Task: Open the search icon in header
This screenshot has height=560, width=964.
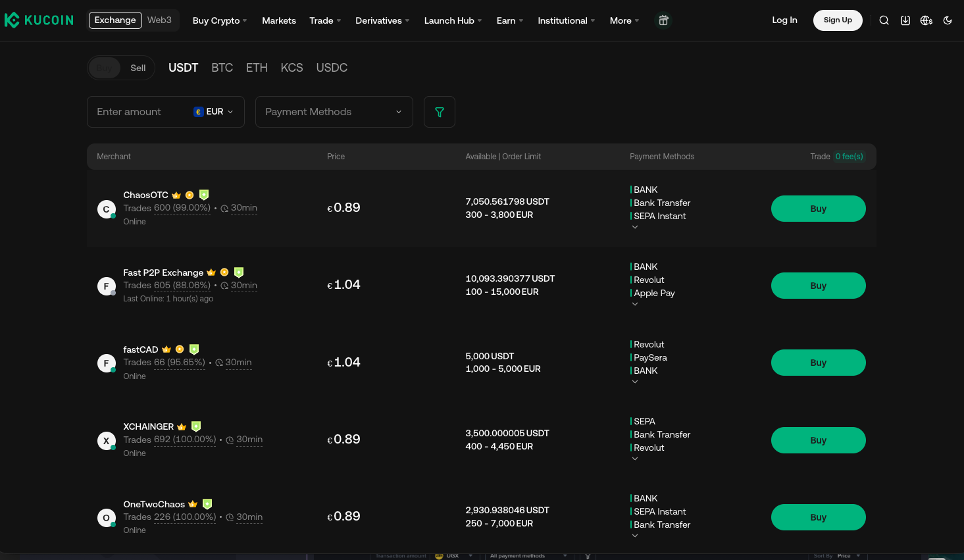Action: tap(884, 20)
